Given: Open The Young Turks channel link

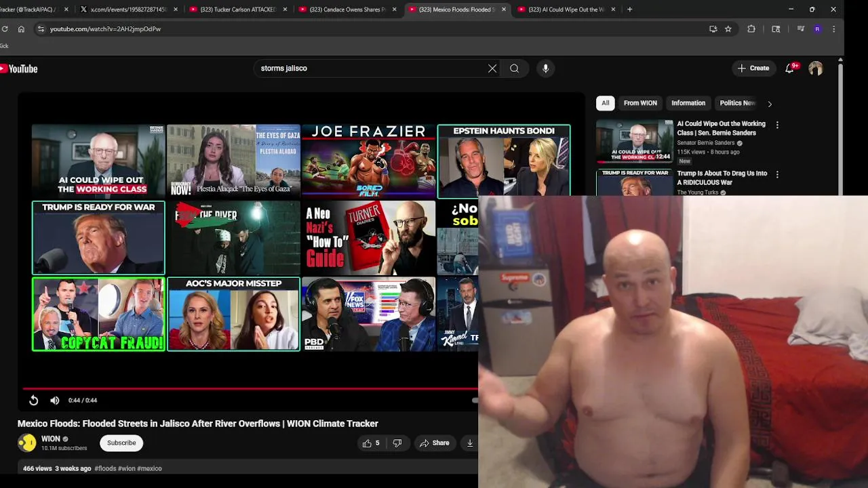Looking at the screenshot, I should (698, 192).
